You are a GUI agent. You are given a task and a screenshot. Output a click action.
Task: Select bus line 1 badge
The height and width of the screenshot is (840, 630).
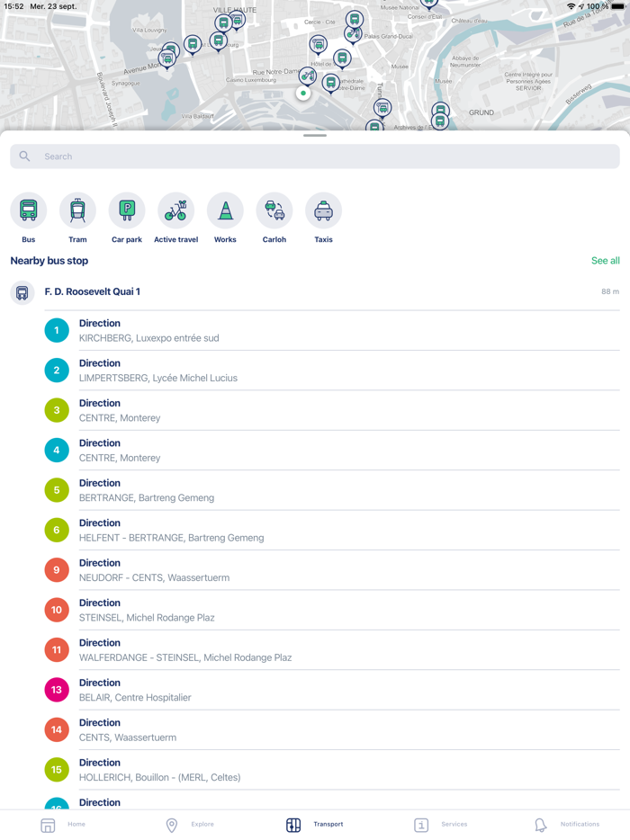57,330
